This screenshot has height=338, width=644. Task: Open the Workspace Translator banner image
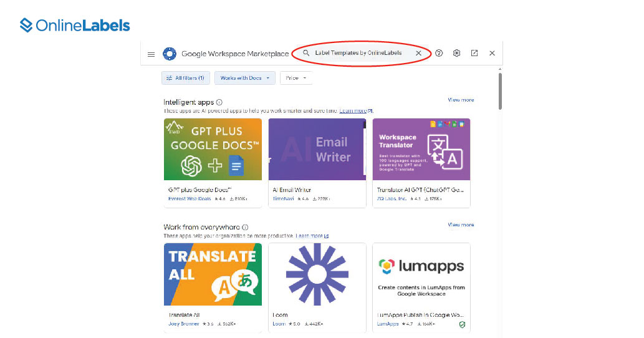coord(421,150)
